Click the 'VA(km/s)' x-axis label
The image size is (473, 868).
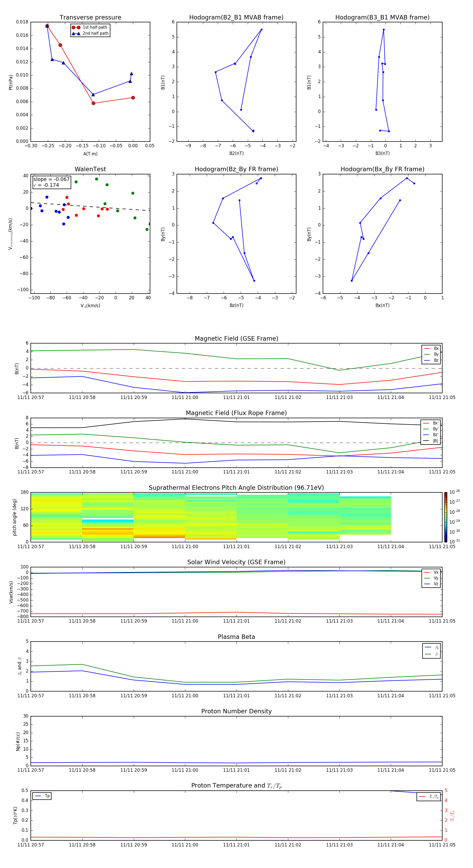(x=90, y=306)
